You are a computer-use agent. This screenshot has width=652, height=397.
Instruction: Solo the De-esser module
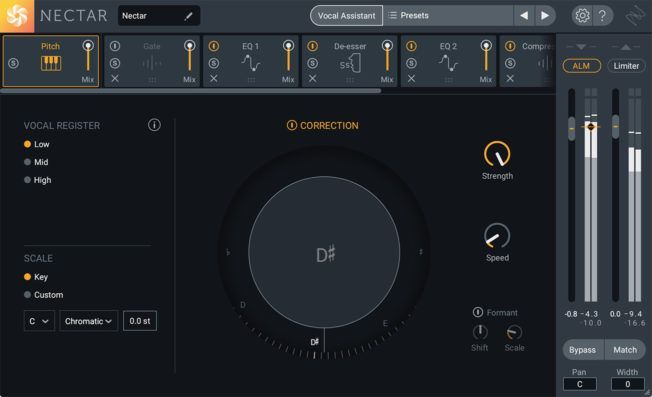tap(313, 63)
